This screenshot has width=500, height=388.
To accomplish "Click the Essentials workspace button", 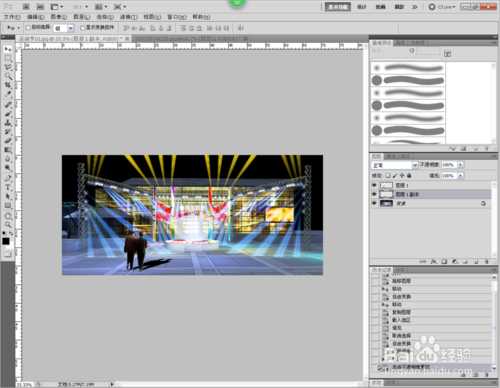I will click(338, 7).
